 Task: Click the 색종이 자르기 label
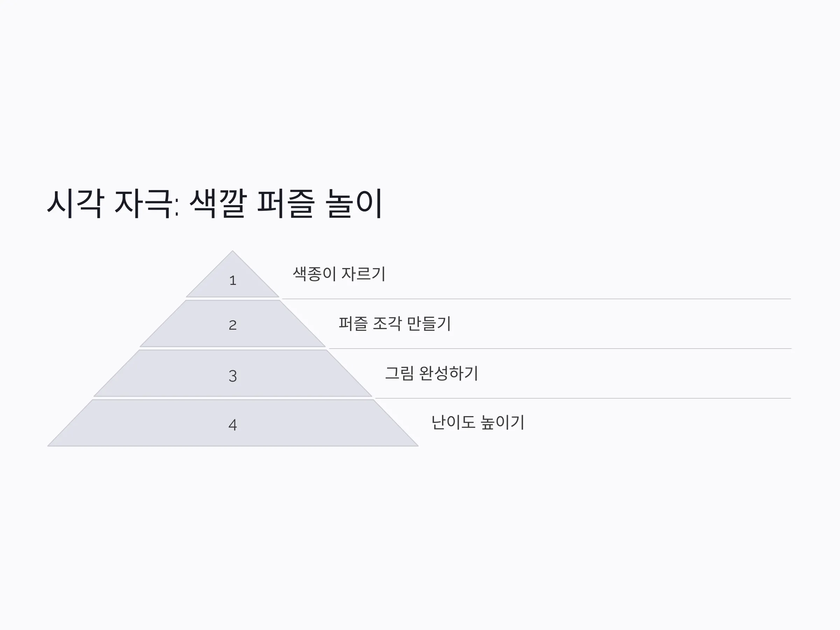tap(339, 274)
